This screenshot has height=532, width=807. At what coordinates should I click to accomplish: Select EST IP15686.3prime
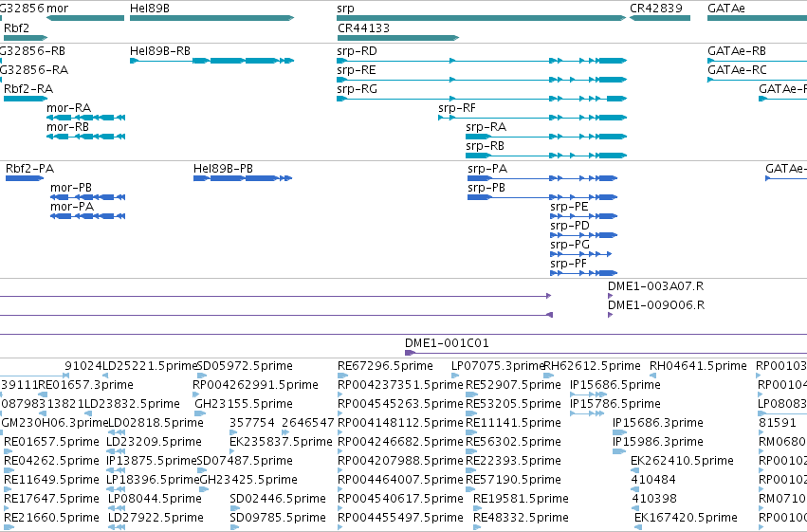pos(658,424)
